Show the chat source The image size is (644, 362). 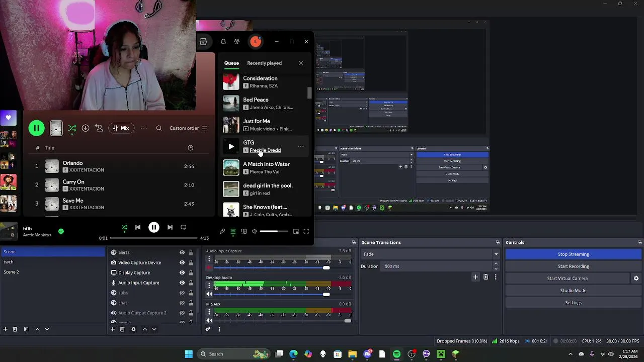pyautogui.click(x=182, y=303)
